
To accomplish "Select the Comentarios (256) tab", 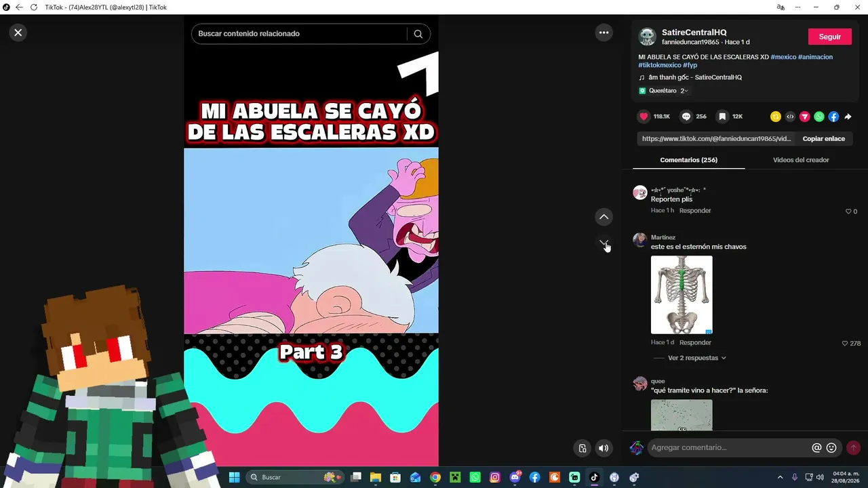I will 688,160.
